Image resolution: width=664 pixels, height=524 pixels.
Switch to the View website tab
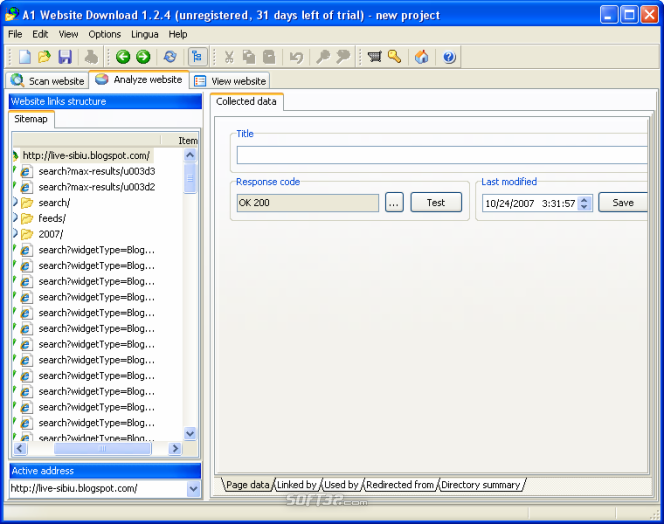tap(230, 80)
